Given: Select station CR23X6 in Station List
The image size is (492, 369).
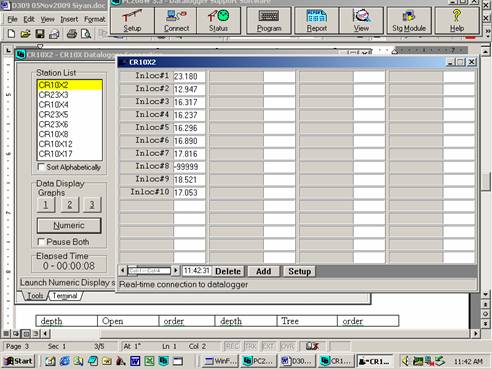Looking at the screenshot, I should 69,124.
